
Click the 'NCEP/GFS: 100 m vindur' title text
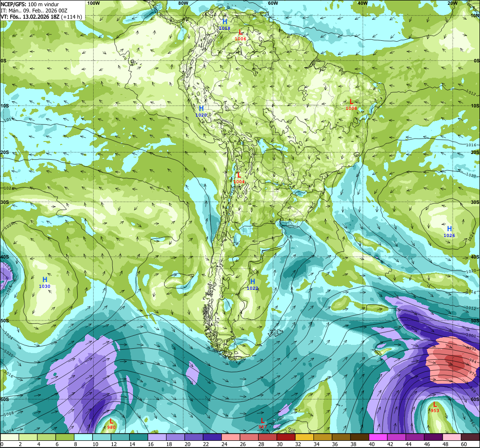[x=30, y=4]
